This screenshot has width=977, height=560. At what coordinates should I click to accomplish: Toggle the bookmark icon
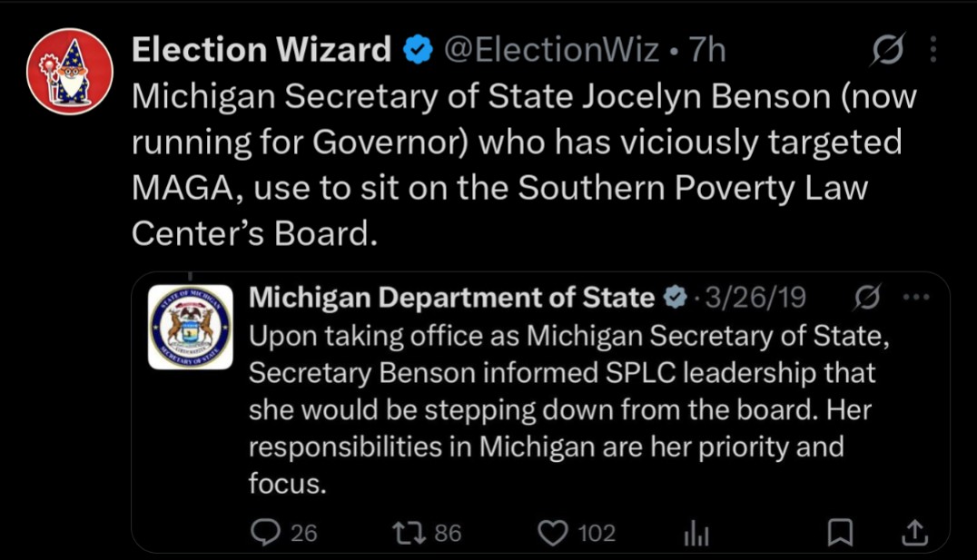coord(842,533)
